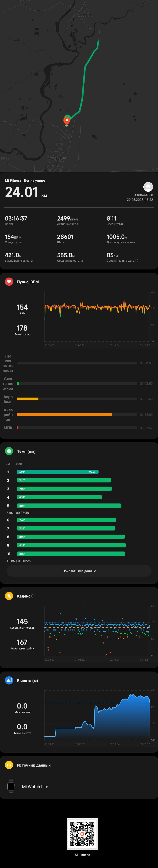Click the Показать все данные button
The width and height of the screenshot is (158, 868).
pos(79,571)
